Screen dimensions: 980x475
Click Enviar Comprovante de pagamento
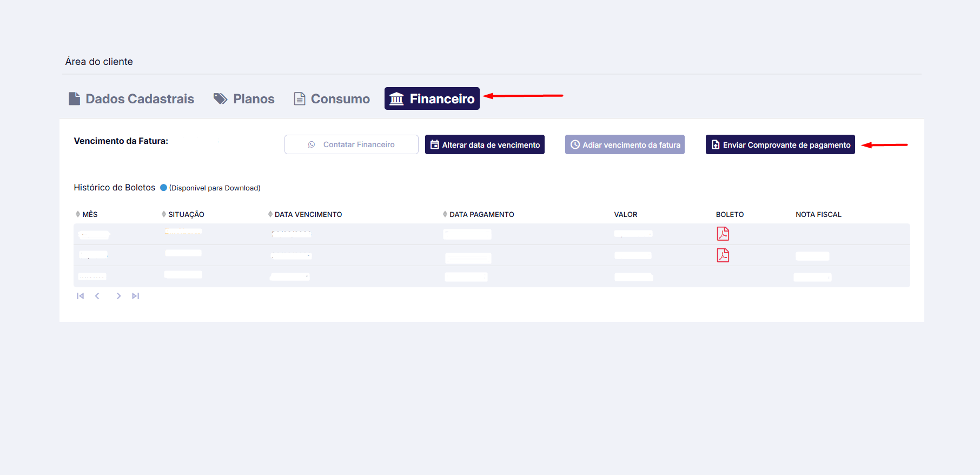click(x=780, y=144)
